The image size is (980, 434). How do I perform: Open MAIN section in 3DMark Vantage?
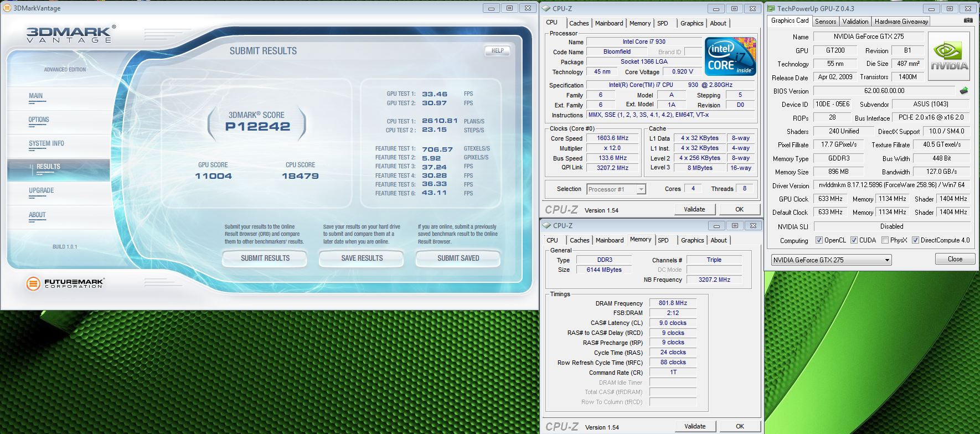pyautogui.click(x=36, y=96)
